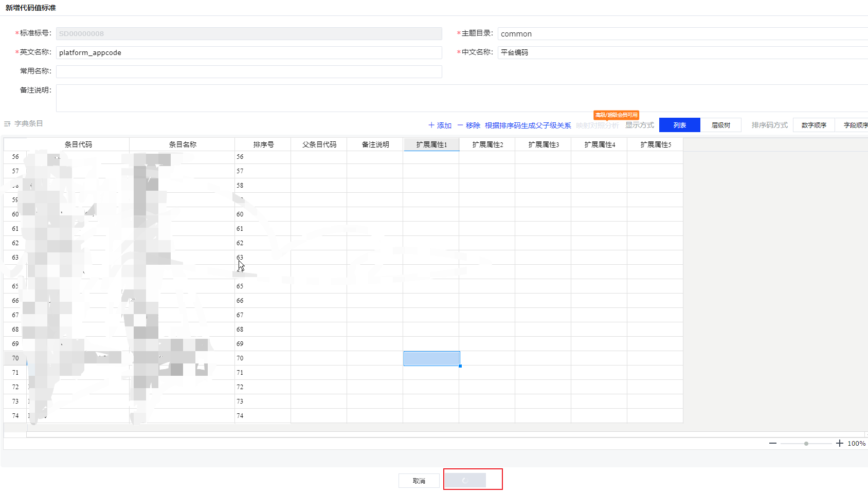Click the 字典条目 section icon
This screenshot has height=493, width=868.
(7, 124)
